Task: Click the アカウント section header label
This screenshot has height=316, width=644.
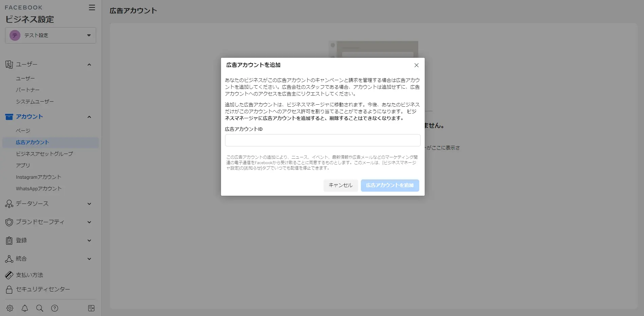Action: 30,117
